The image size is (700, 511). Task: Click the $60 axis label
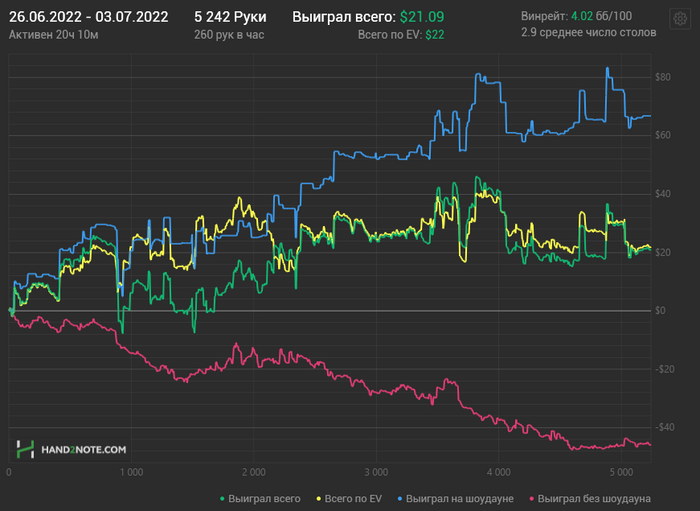pyautogui.click(x=662, y=135)
